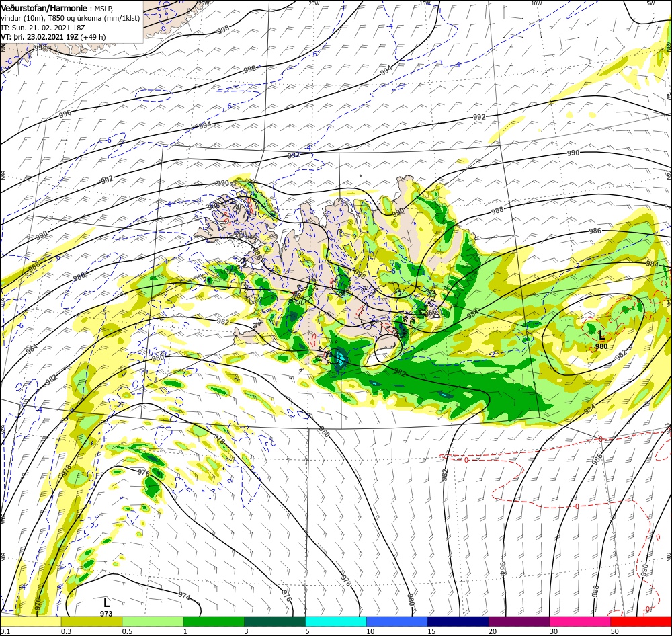
Task: Click the yellow 0.1 precipitation legend swatch
Action: (x=30, y=621)
